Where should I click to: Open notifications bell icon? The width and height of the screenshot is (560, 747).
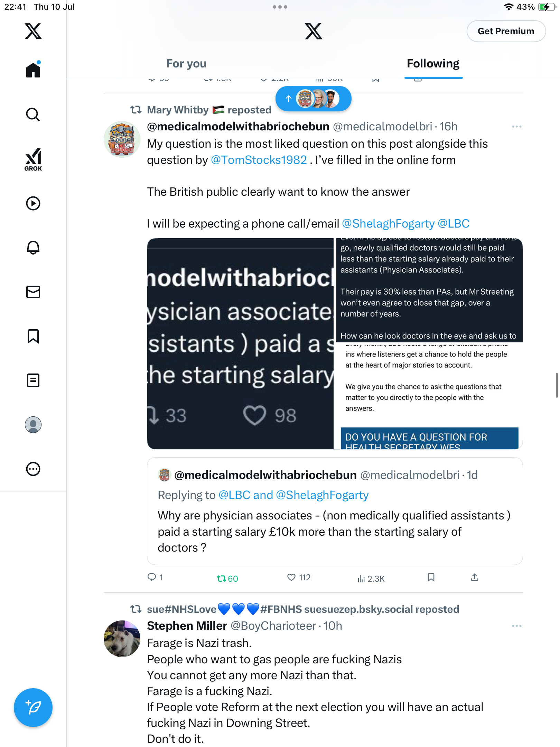pos(33,248)
